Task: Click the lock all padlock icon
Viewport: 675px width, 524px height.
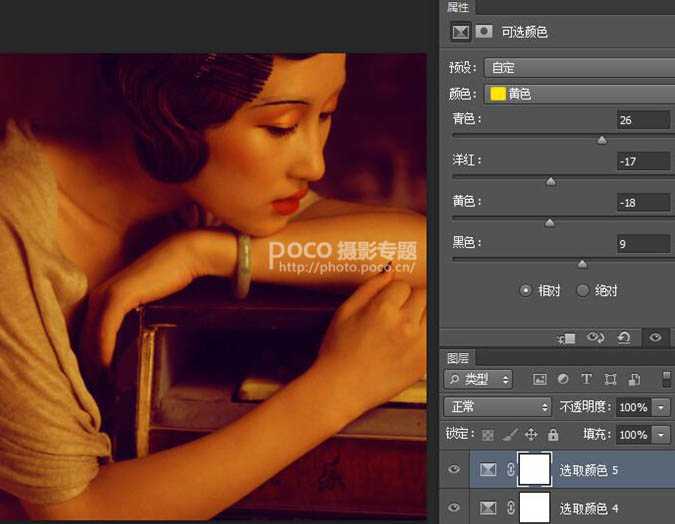Action: 553,435
